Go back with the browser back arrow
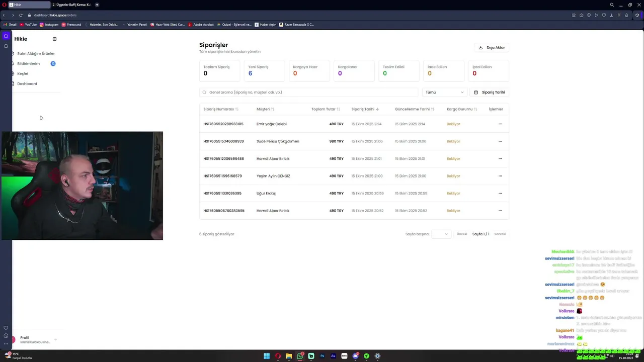 4,15
